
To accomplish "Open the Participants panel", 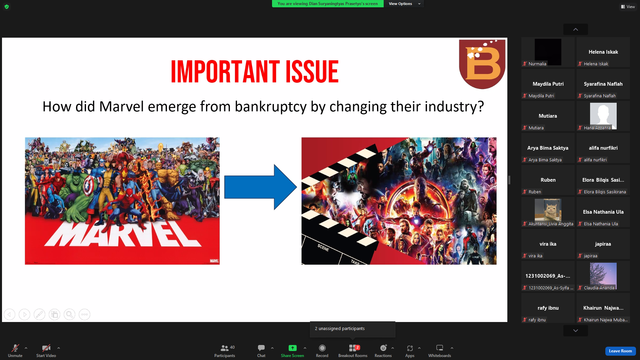I will pyautogui.click(x=225, y=350).
